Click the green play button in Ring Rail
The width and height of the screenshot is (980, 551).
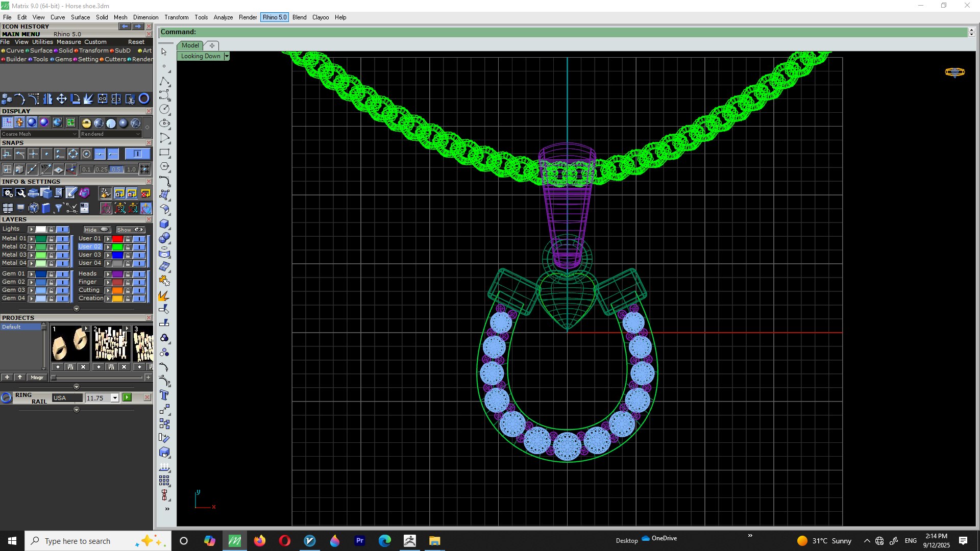(127, 397)
